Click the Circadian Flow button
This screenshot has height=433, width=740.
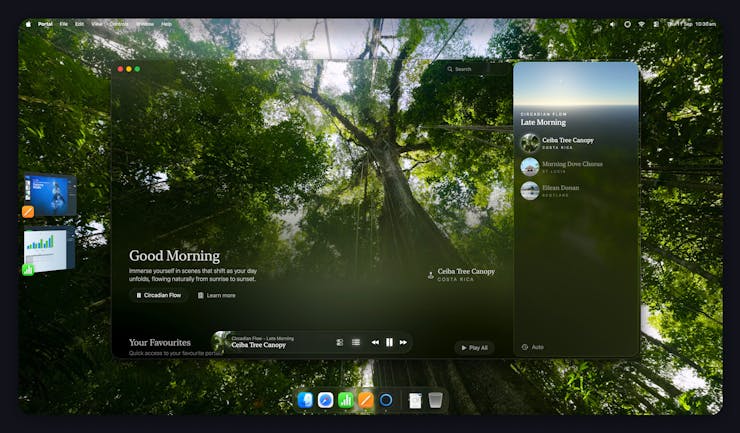point(159,295)
